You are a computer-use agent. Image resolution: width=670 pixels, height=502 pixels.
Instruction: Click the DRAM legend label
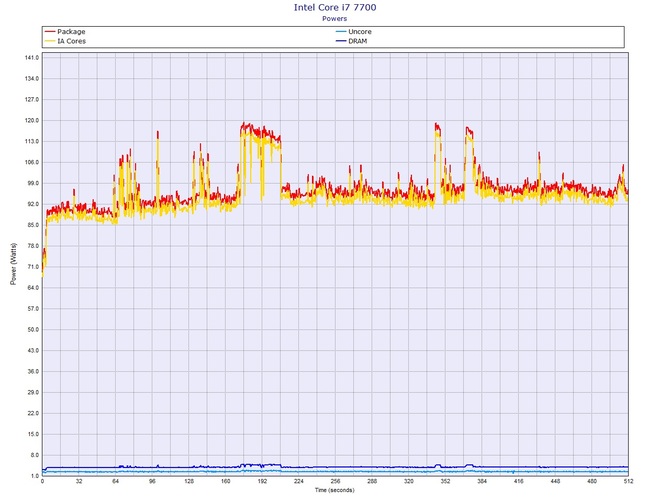[x=358, y=41]
